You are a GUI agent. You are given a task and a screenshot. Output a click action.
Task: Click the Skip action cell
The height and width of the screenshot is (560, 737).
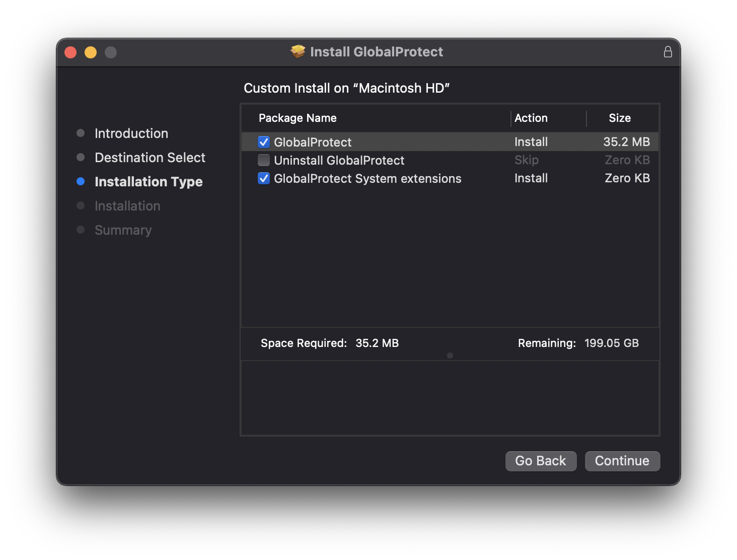point(527,160)
